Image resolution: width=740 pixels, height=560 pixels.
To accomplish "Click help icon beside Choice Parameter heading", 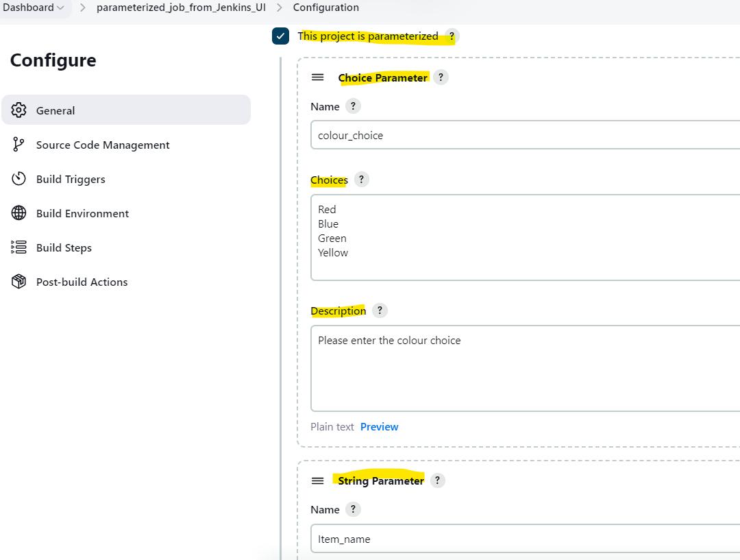I will 441,77.
